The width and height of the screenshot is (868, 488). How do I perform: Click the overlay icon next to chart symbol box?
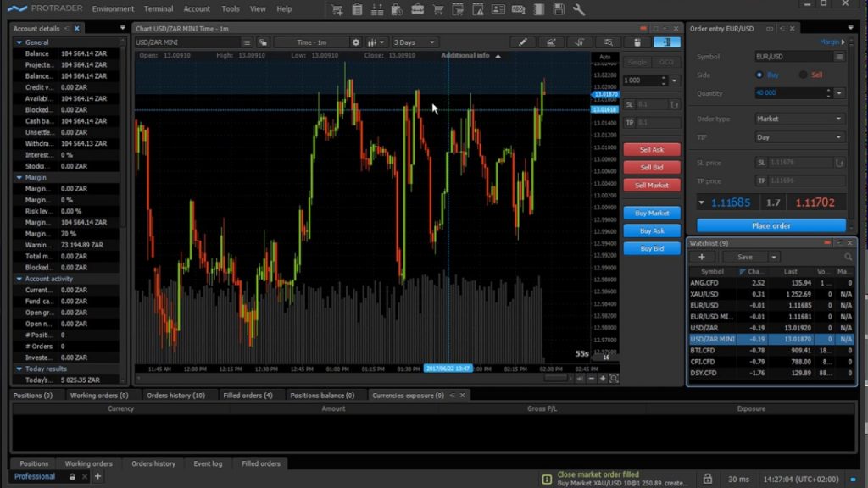pos(263,42)
